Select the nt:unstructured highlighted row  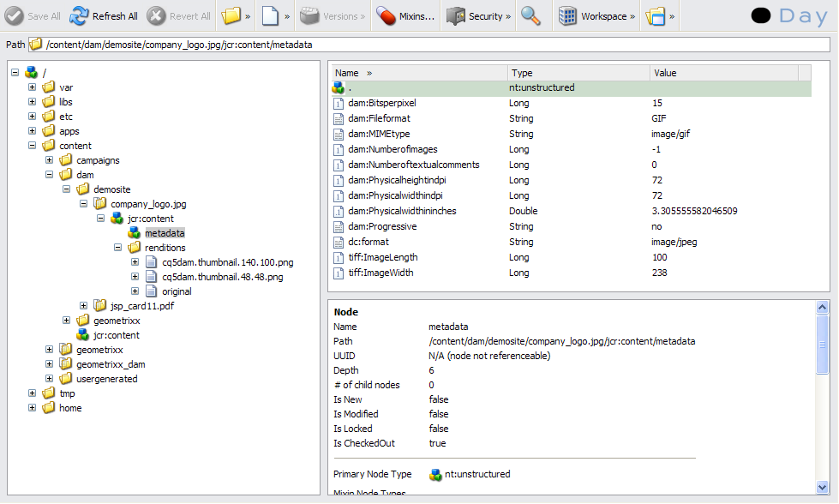(x=572, y=87)
